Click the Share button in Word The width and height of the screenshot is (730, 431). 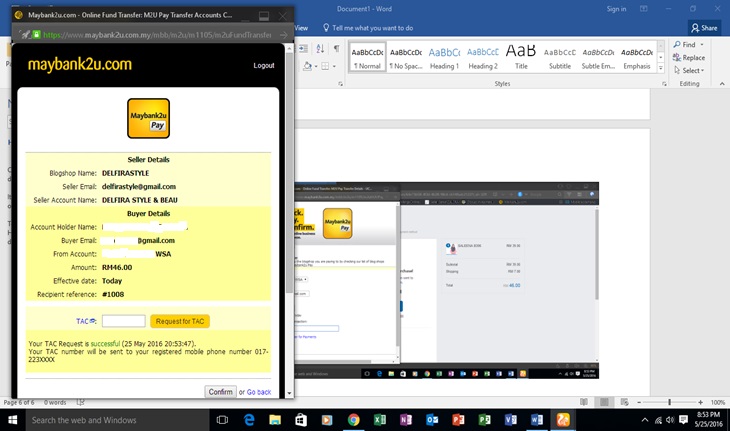704,28
